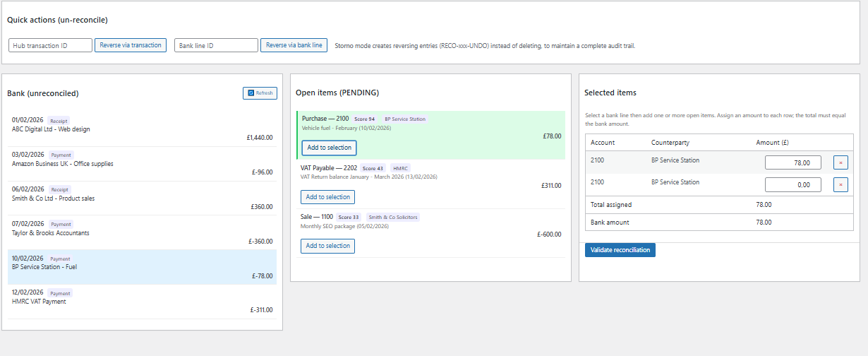Click the Sale — 1100 item title
The image size is (868, 356).
(x=317, y=217)
